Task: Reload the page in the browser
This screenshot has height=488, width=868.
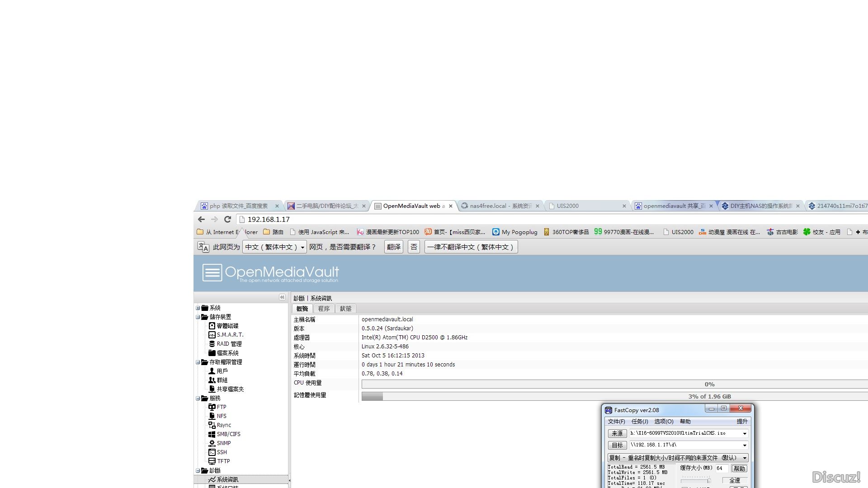Action: coord(228,219)
